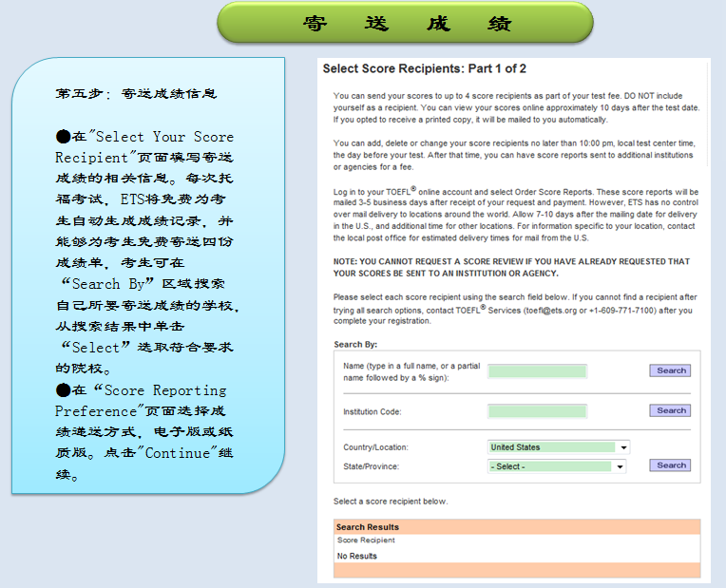The image size is (726, 588).
Task: Click the 'Score Recipient' column header
Action: [x=366, y=541]
